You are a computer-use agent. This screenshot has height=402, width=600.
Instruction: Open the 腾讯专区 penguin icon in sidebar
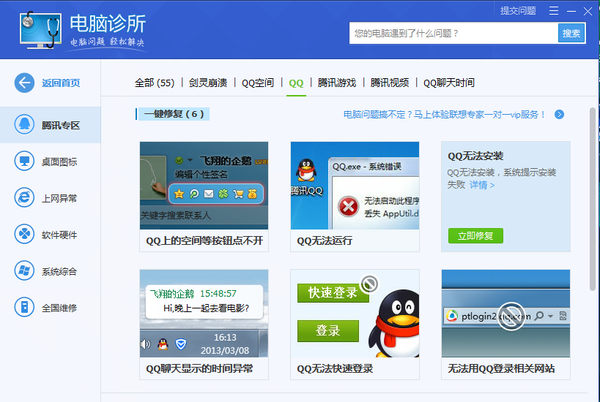point(24,125)
